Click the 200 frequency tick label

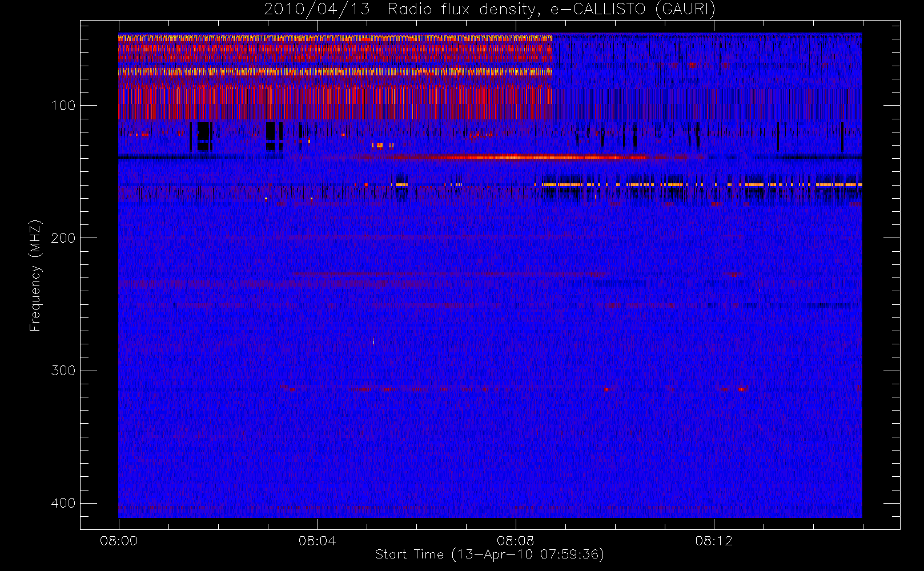[x=63, y=238]
